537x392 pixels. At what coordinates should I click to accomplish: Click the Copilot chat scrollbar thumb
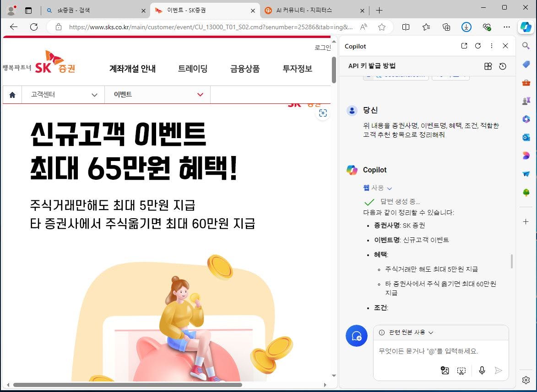pyautogui.click(x=512, y=261)
